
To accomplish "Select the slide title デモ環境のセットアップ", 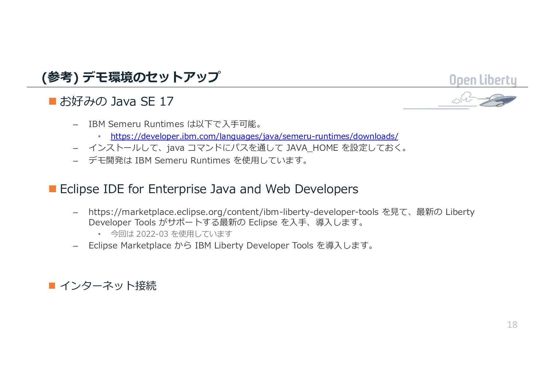I will coord(131,77).
